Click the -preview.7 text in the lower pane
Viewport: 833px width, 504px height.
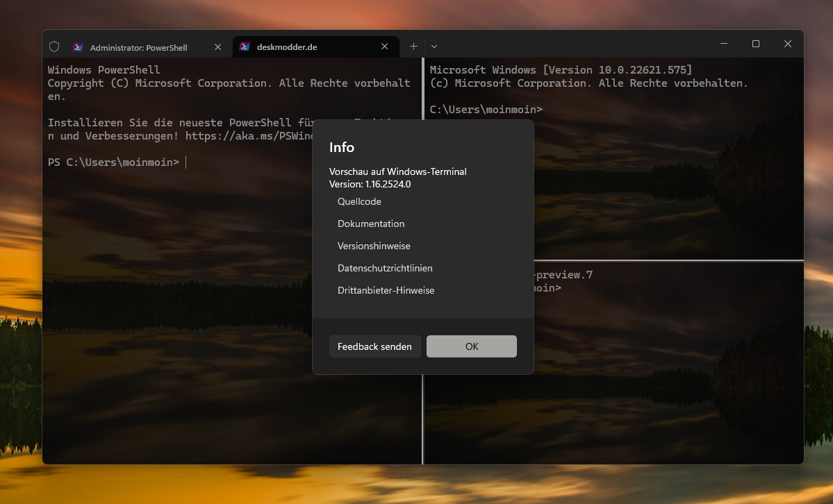(563, 275)
